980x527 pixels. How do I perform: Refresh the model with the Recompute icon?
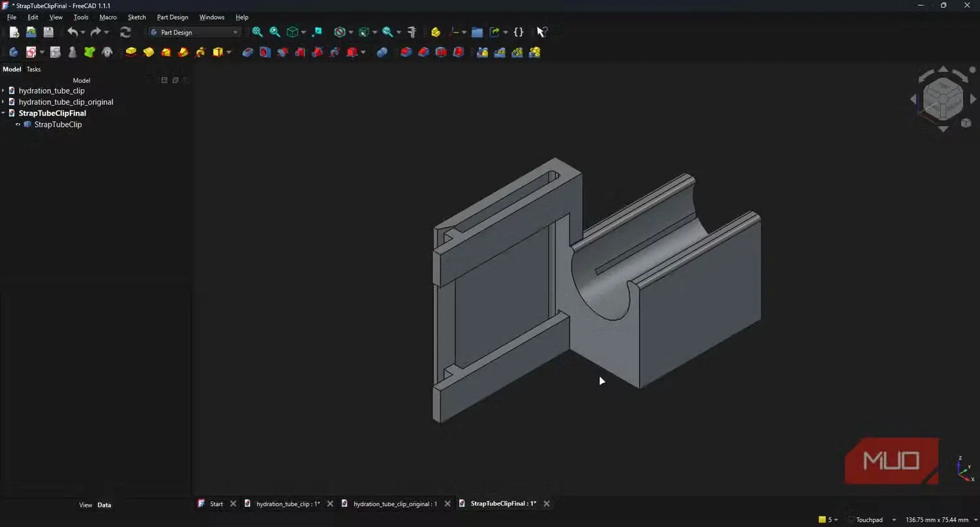125,32
